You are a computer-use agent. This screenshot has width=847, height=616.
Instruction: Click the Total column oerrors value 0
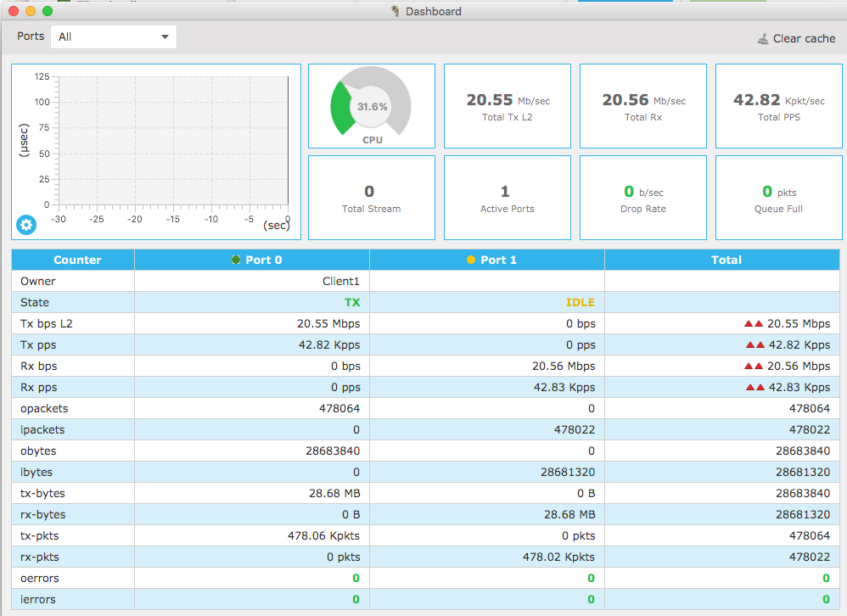click(x=826, y=578)
